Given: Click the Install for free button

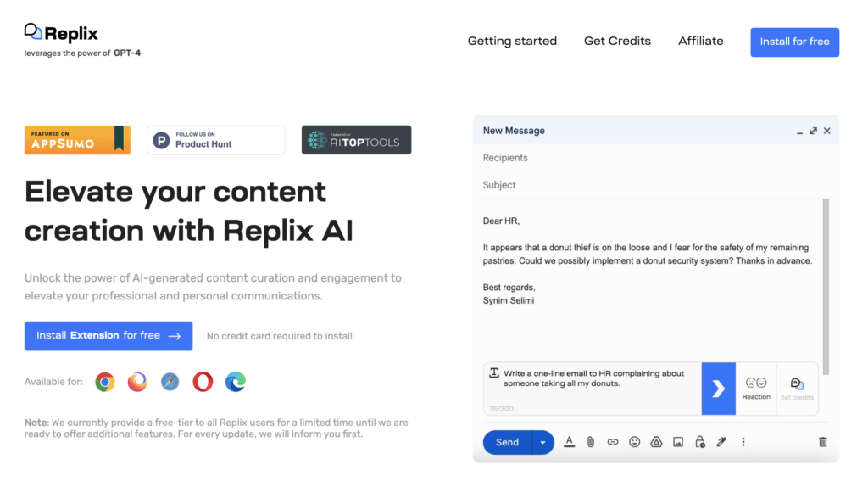Looking at the screenshot, I should point(794,42).
